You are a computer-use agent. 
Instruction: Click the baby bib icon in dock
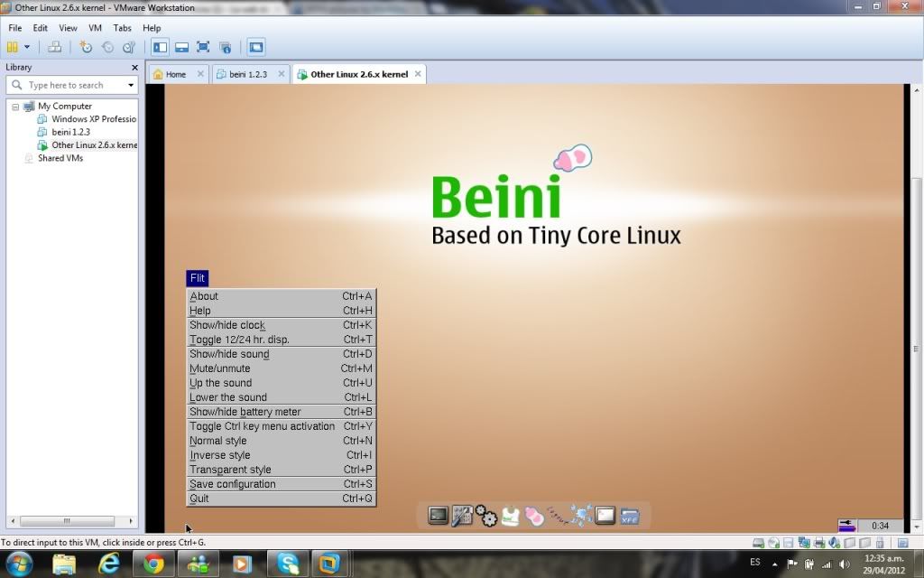point(511,516)
